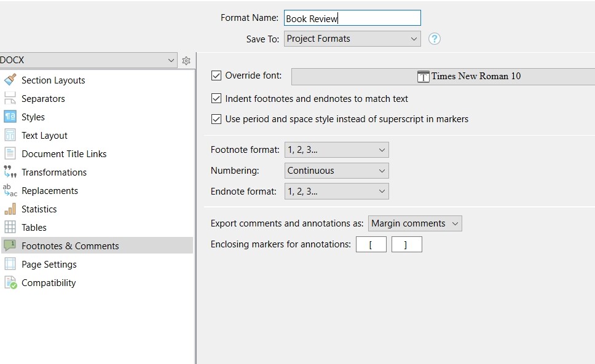Expand the Numbering Continuous dropdown
This screenshot has height=364, width=595.
(x=336, y=171)
